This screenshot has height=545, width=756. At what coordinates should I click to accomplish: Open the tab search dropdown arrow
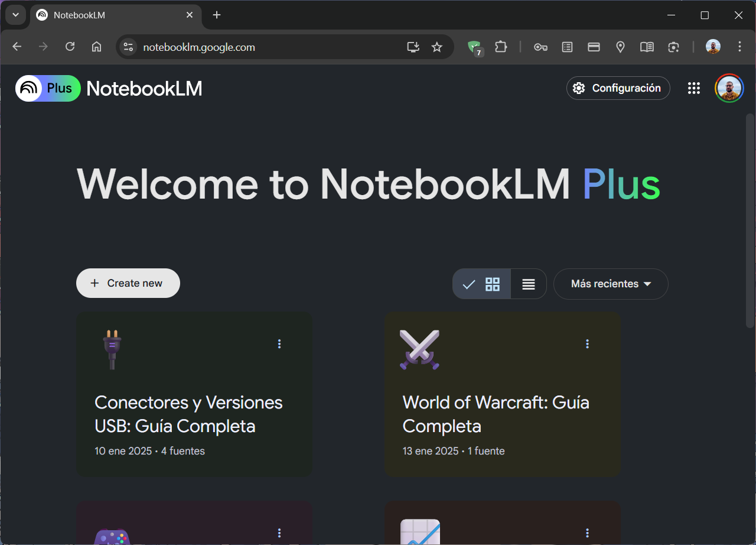pos(15,15)
